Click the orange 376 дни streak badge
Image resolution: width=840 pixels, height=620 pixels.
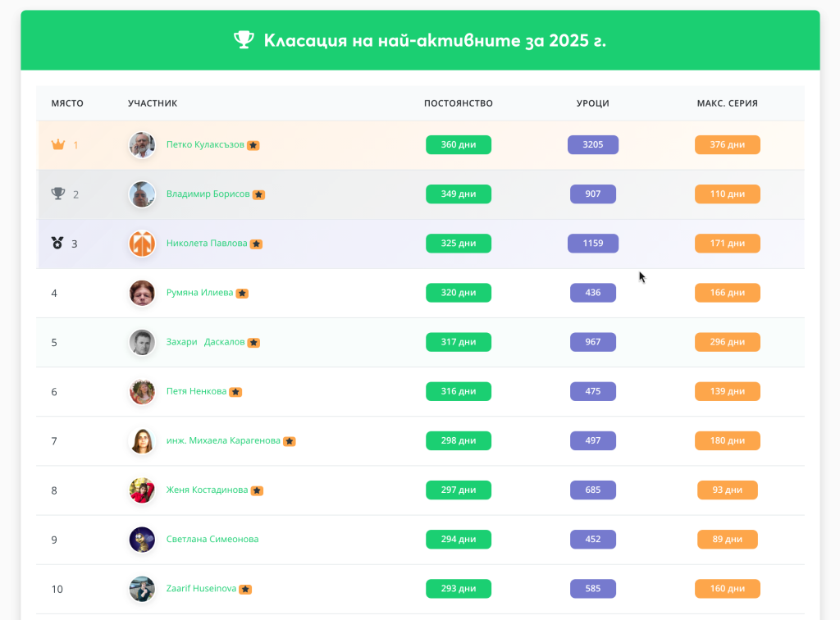pyautogui.click(x=727, y=145)
